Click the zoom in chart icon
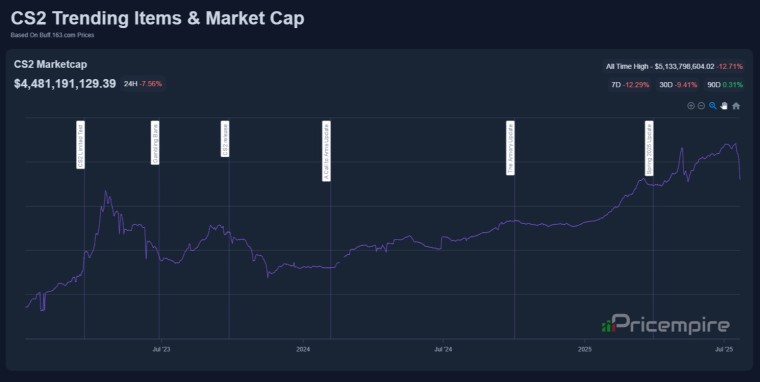The image size is (760, 382). [x=691, y=106]
